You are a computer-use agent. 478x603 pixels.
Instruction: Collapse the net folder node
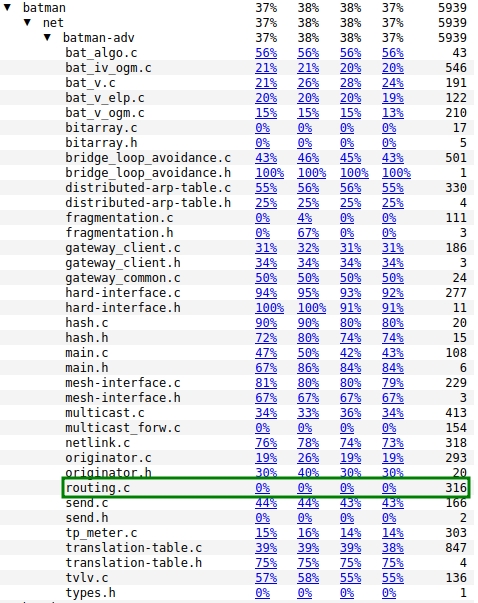tap(27, 22)
